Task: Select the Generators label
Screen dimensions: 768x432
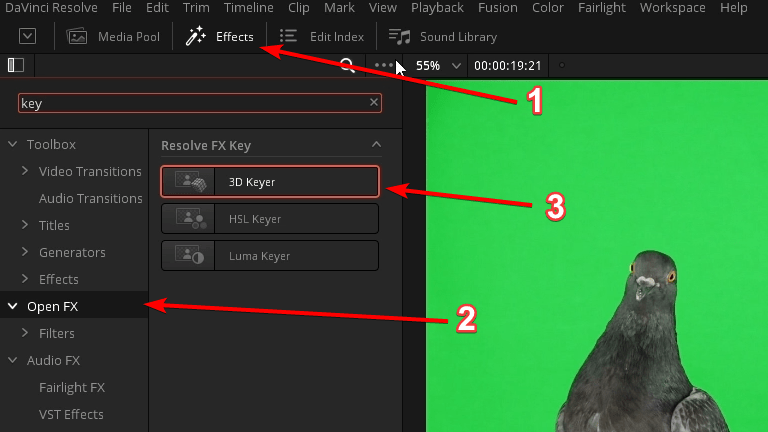Action: click(72, 252)
